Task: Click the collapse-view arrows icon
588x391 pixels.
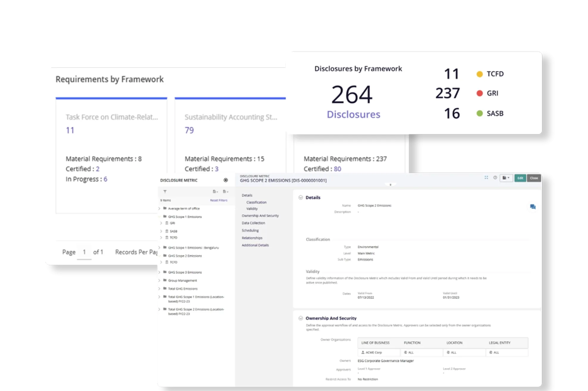Action: [486, 178]
